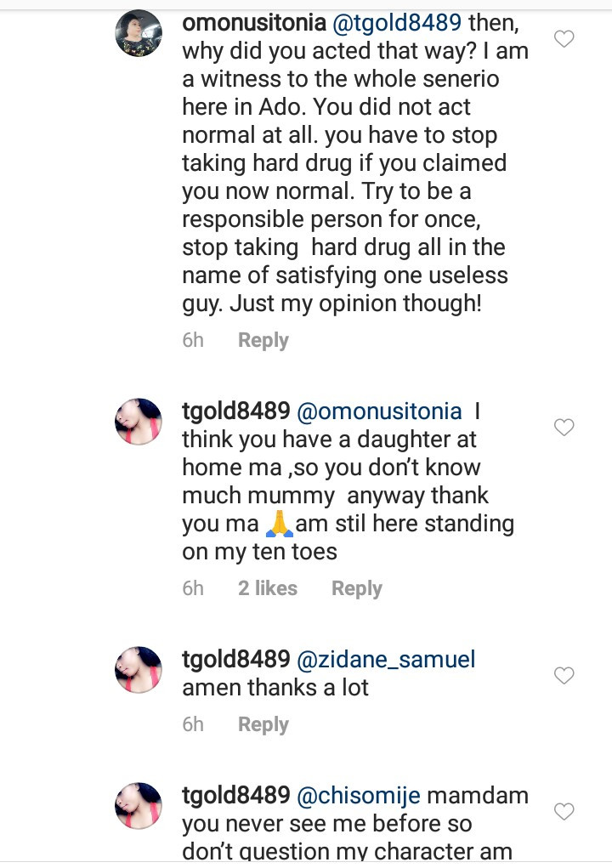Tap tgold8489's avatar beside the chisomije reply
This screenshot has width=612, height=868.
(x=139, y=805)
